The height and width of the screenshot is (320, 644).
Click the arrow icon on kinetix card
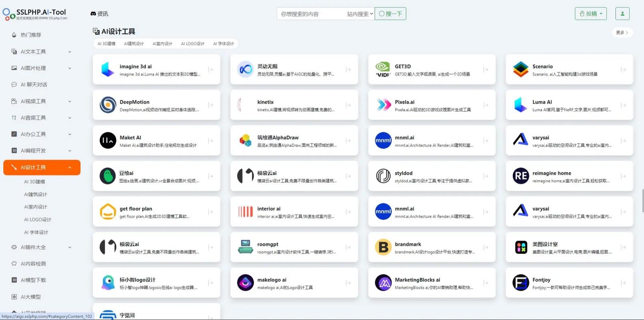tap(348, 105)
